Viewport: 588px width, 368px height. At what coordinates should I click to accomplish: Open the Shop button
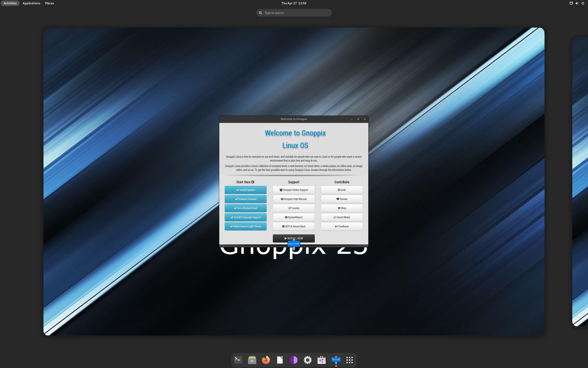[x=342, y=208]
